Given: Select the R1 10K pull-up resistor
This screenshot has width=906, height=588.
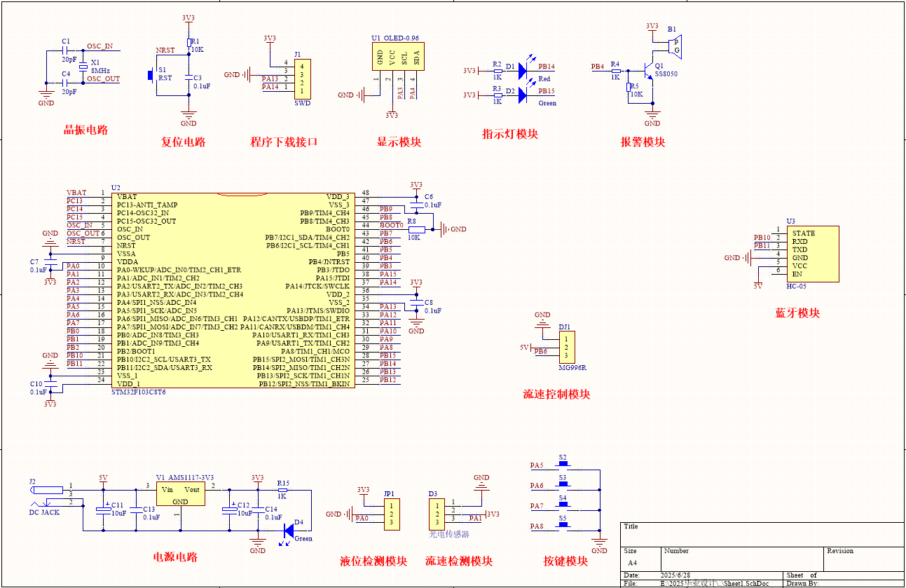Looking at the screenshot, I should (x=188, y=43).
